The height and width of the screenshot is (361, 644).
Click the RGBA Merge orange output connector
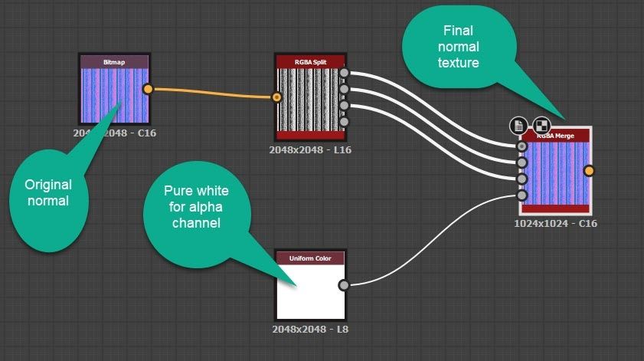coord(589,171)
